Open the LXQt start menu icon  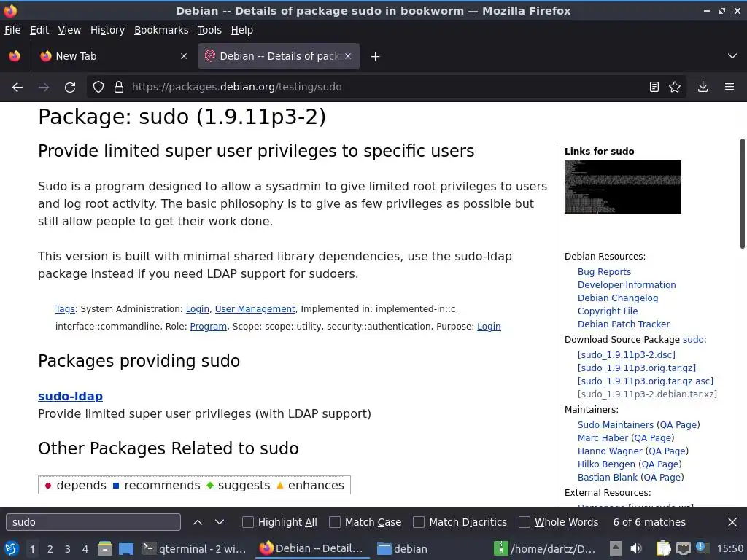coord(12,549)
